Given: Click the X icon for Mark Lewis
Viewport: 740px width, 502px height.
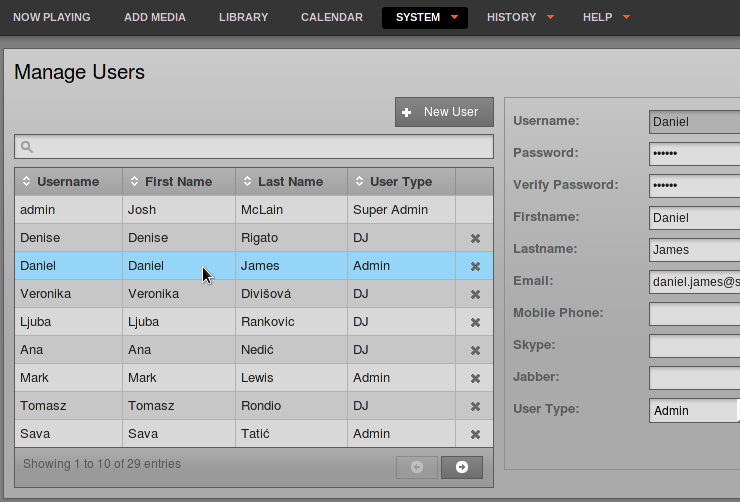Looking at the screenshot, I should pyautogui.click(x=475, y=378).
